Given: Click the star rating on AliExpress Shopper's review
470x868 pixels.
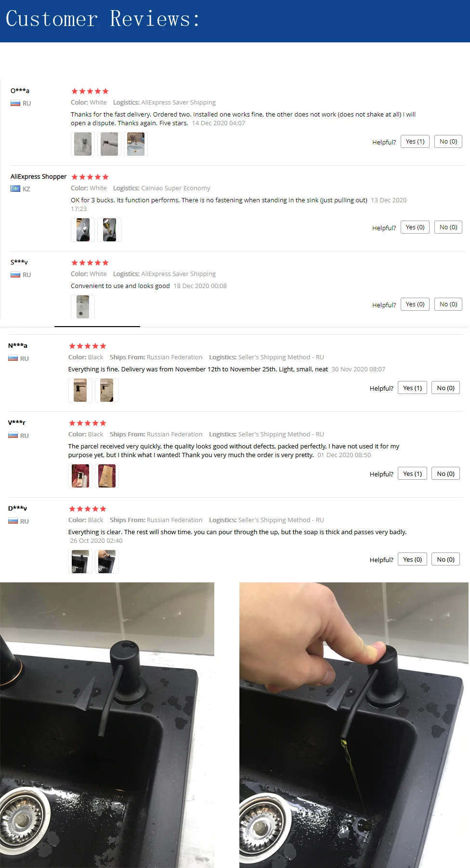Looking at the screenshot, I should tap(90, 177).
